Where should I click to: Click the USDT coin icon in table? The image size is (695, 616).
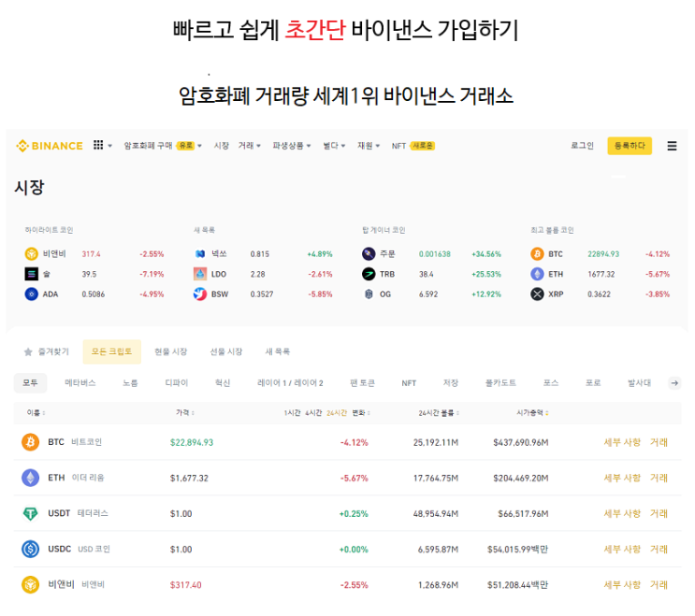click(x=31, y=514)
